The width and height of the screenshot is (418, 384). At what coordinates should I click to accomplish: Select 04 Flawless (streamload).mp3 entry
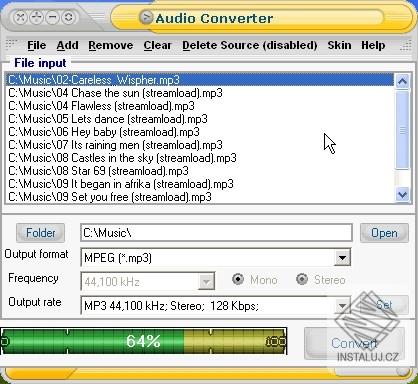[x=200, y=106]
